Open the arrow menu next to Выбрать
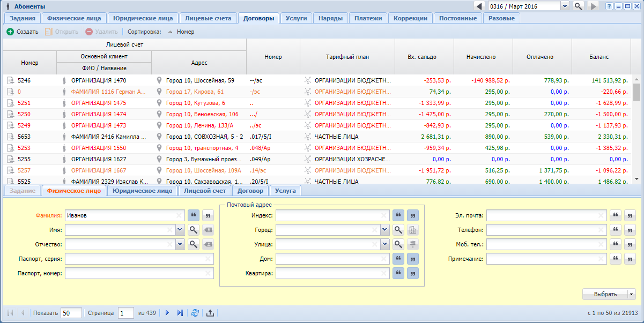The width and height of the screenshot is (644, 323). coord(632,294)
